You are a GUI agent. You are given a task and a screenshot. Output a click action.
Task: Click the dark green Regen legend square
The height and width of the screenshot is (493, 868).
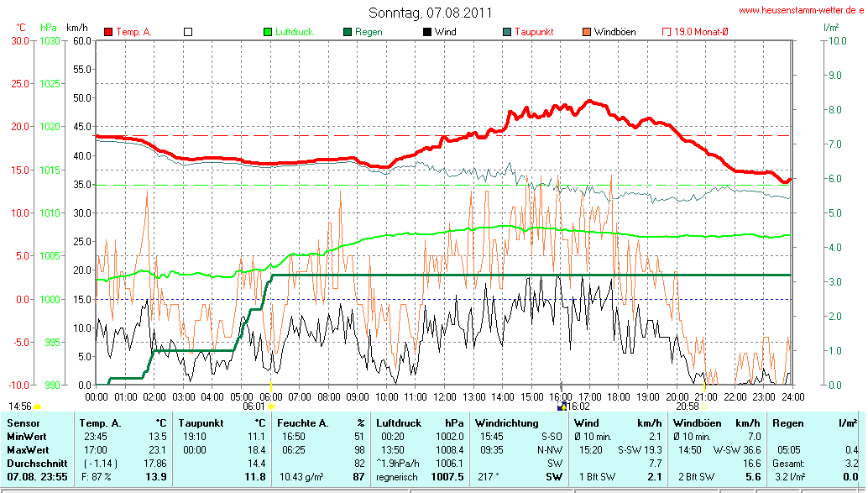[x=348, y=32]
